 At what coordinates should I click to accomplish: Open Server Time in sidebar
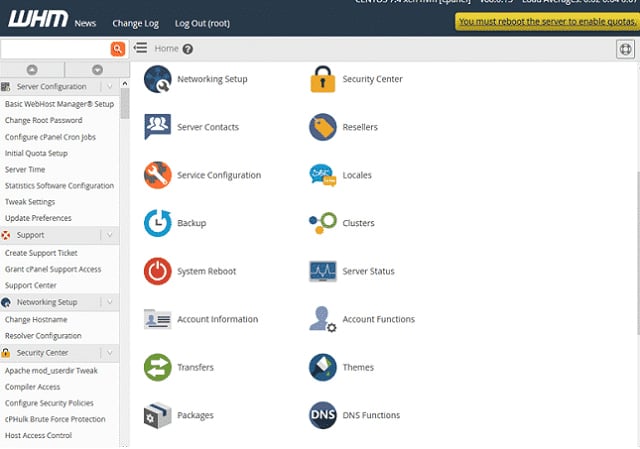coord(25,169)
